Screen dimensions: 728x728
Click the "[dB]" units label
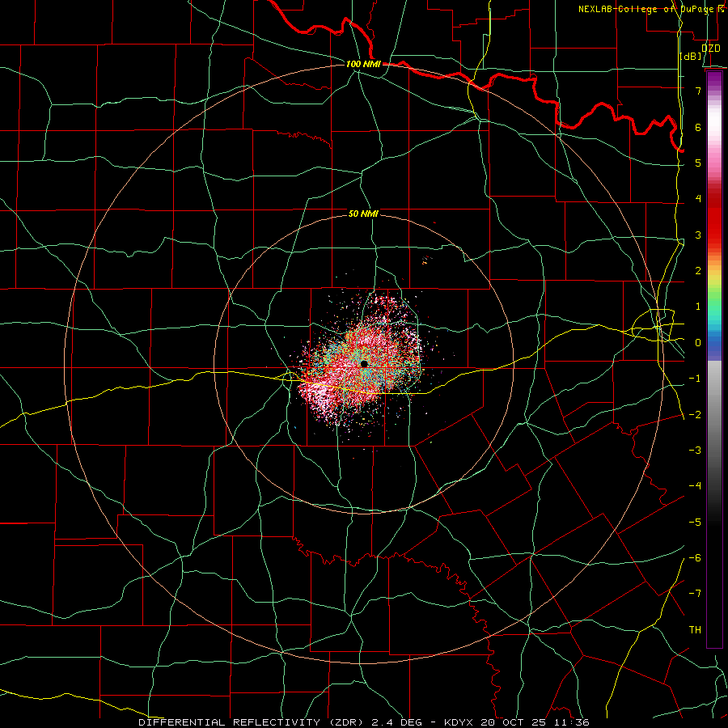[691, 57]
